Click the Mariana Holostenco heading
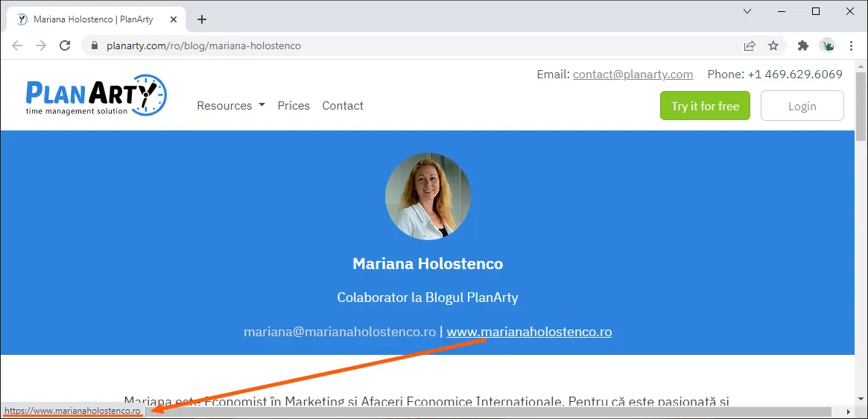 428,263
